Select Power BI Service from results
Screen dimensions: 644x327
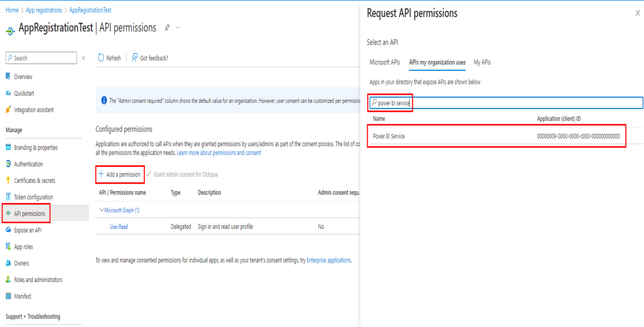[389, 136]
